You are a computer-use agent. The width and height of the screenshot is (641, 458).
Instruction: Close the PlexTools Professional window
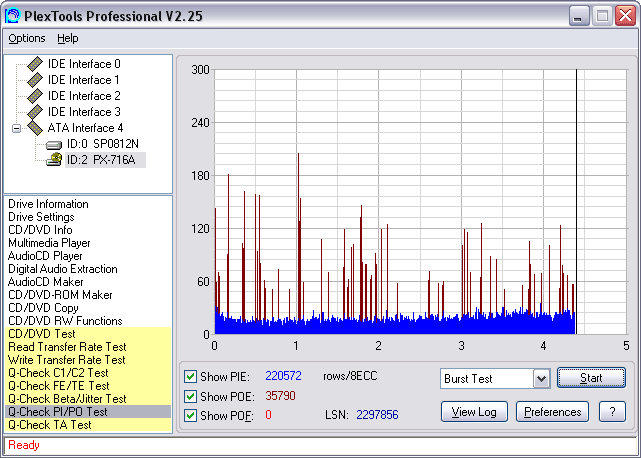pyautogui.click(x=625, y=16)
